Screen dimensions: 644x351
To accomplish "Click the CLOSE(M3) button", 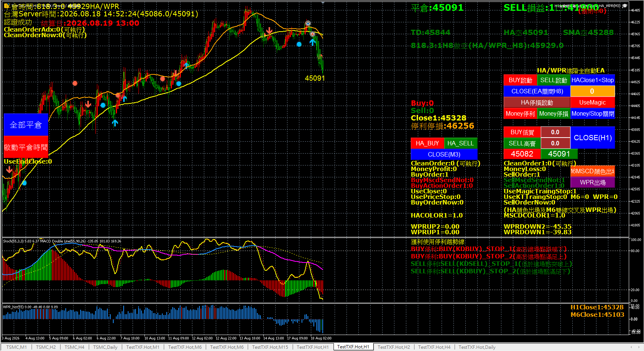I will coord(444,155).
